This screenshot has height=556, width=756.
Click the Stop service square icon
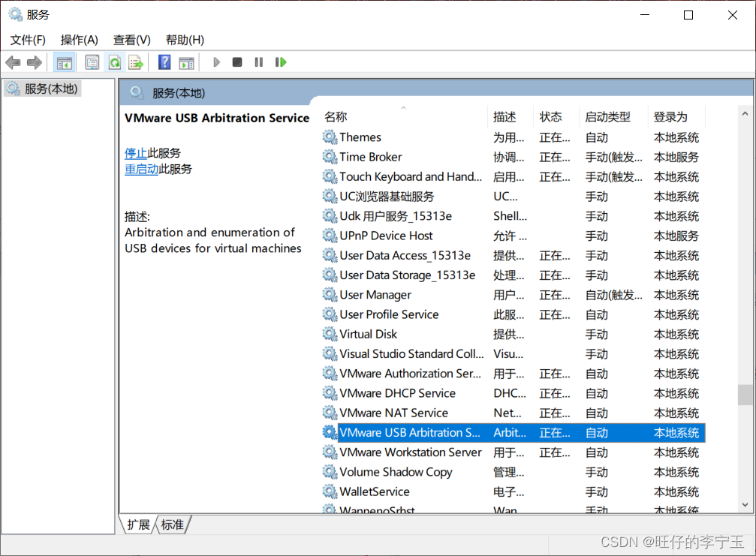(x=237, y=62)
